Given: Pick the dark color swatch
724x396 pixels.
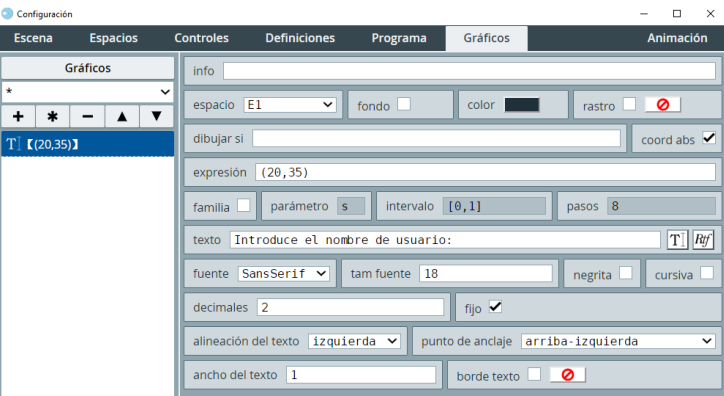Looking at the screenshot, I should [x=522, y=105].
